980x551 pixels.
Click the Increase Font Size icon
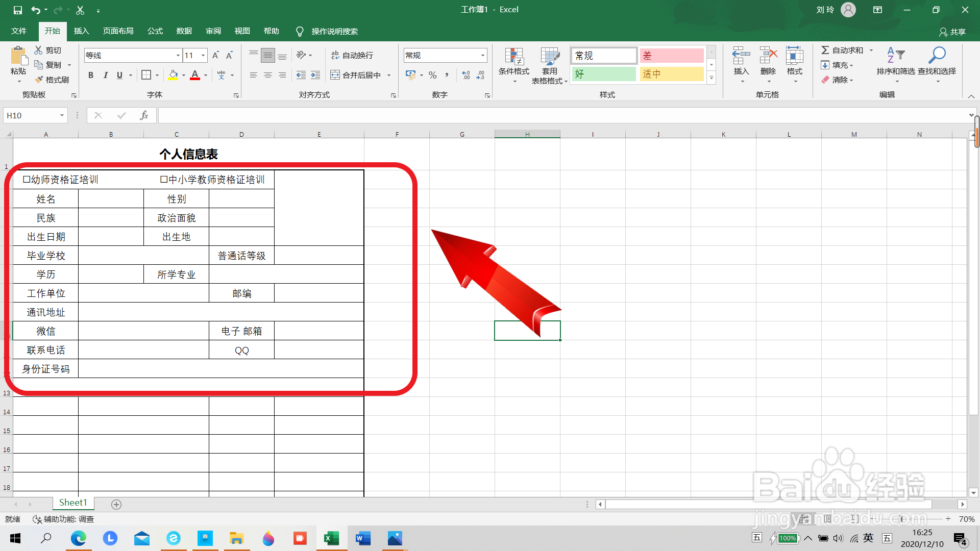point(215,55)
